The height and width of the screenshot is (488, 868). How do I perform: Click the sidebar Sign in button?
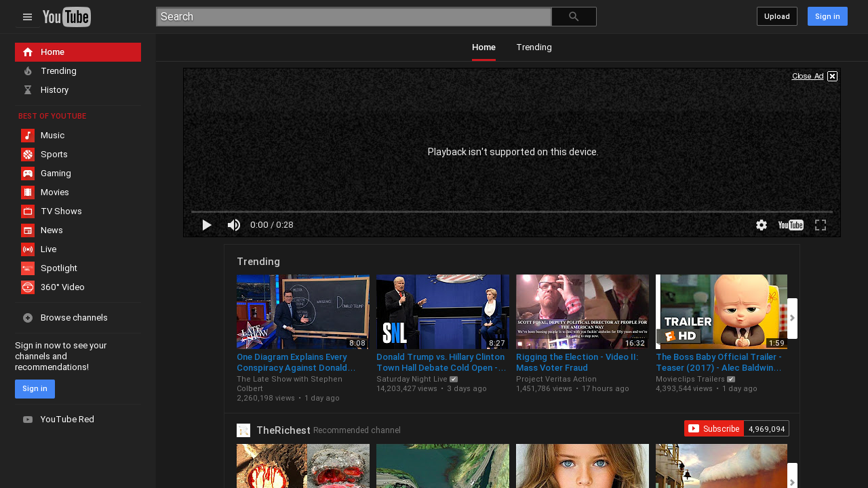point(35,389)
